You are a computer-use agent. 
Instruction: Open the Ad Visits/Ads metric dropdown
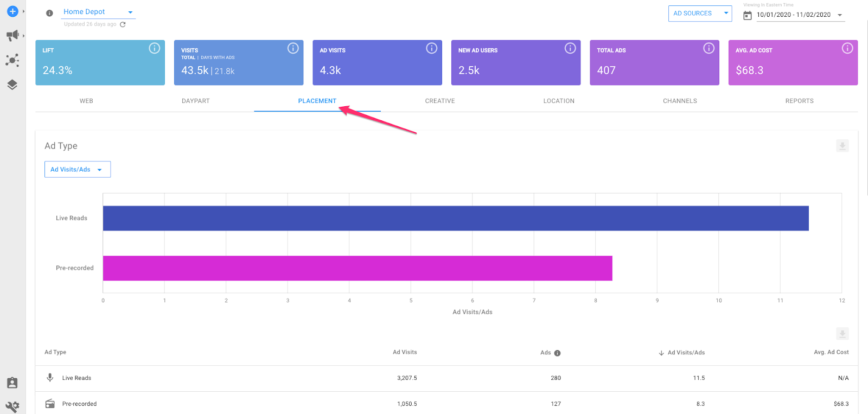[77, 170]
